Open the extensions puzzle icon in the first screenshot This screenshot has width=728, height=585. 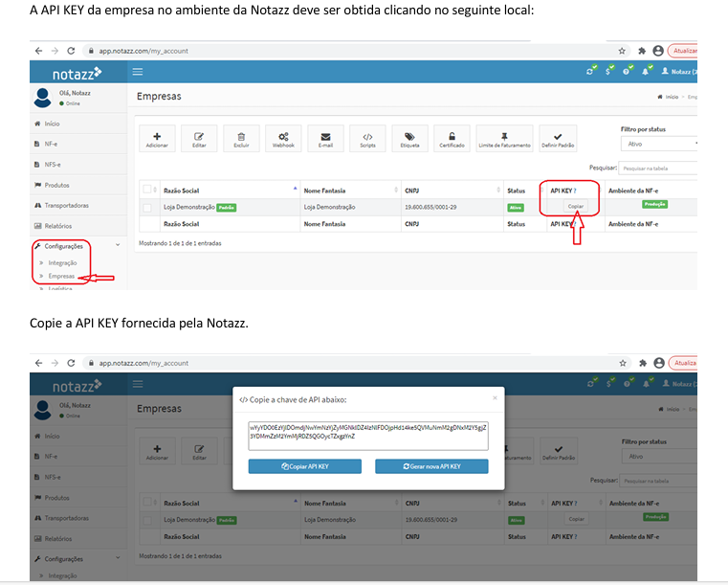click(x=642, y=51)
